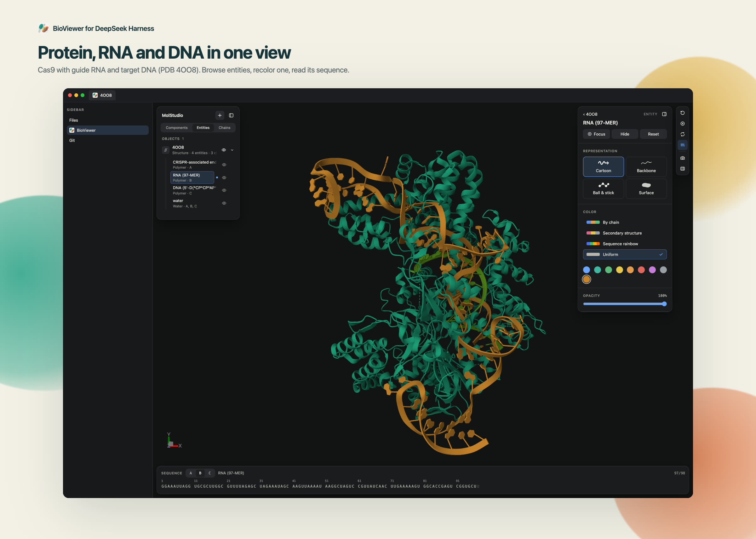Screen dimensions: 756x539
Task: Toggle visibility of the DNA entity
Action: [224, 190]
